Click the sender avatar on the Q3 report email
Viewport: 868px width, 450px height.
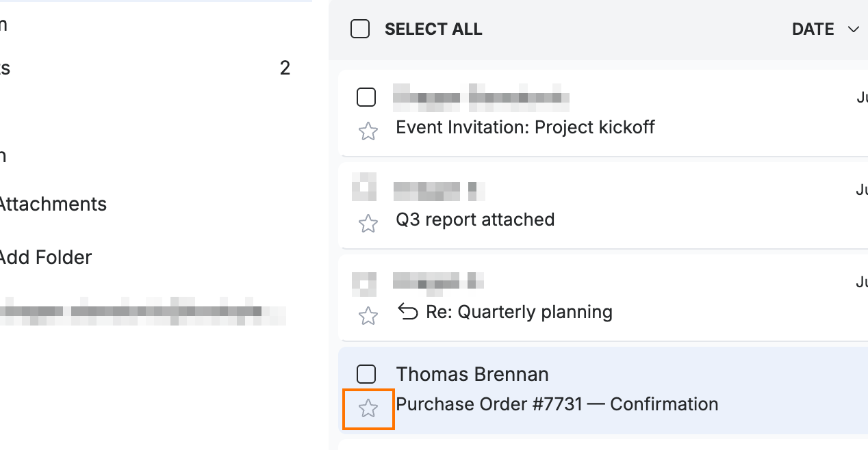364,187
